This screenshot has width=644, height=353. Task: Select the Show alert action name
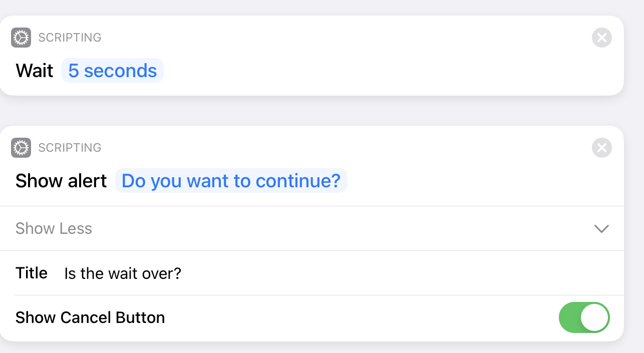(61, 181)
